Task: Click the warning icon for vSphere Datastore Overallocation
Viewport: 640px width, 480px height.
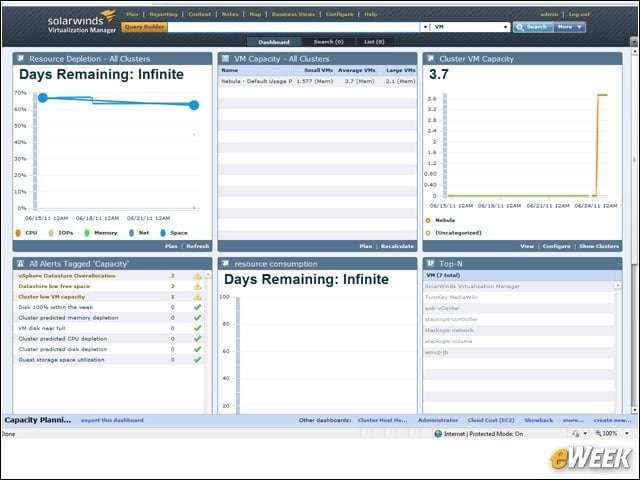Action: coord(198,276)
